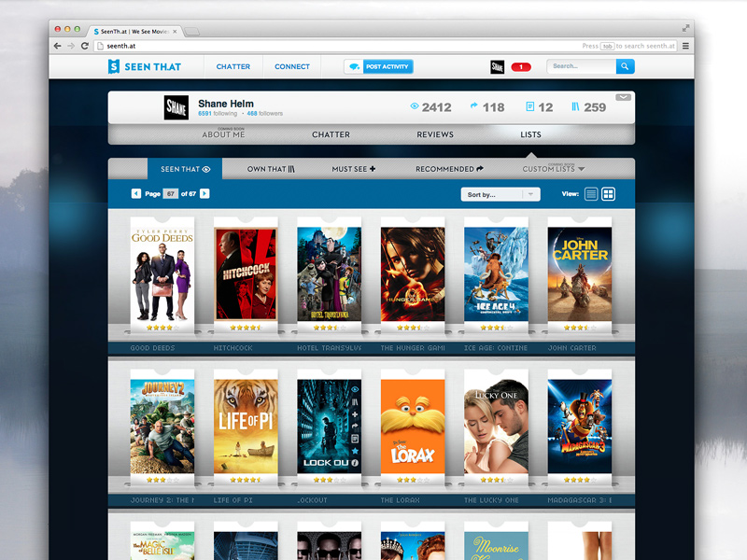Open the Ice Age 4 poster
Image resolution: width=747 pixels, height=560 pixels.
[x=496, y=273]
